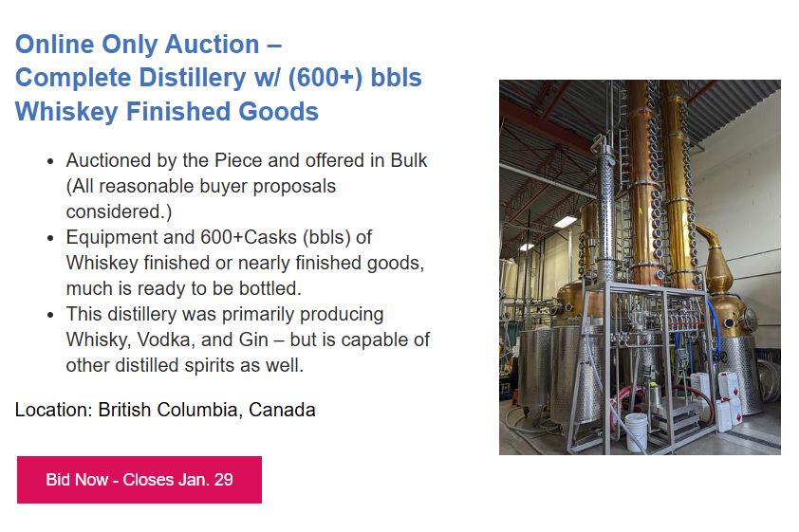
Task: Click '(All reasonable buyer proposals' text line
Action: 201,186
